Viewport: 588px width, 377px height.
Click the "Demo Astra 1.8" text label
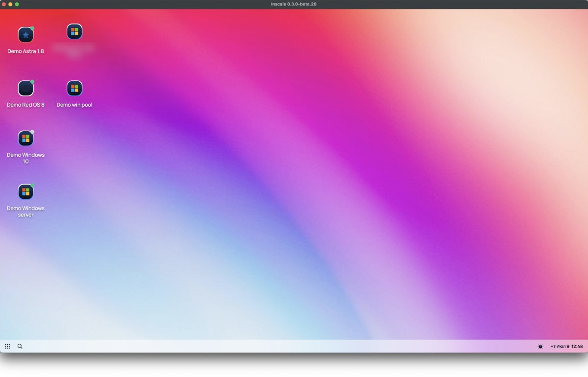(x=25, y=51)
